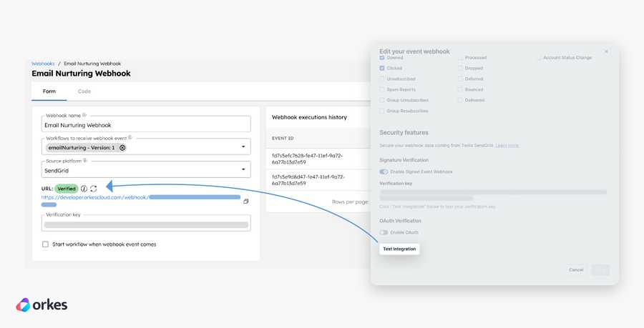Check the Group Unsubscribes checkbox
The height and width of the screenshot is (328, 644).
382,100
